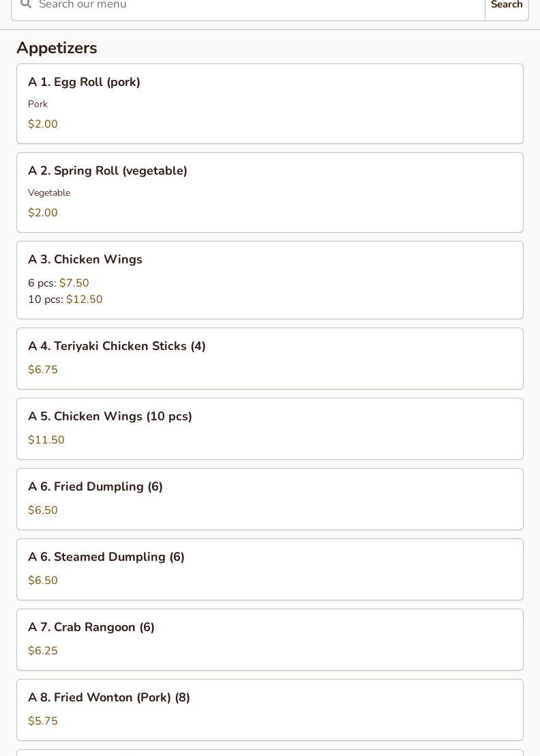This screenshot has height=756, width=540.
Task: Select A 6. Fried Dumpling (6) item
Action: tap(270, 499)
